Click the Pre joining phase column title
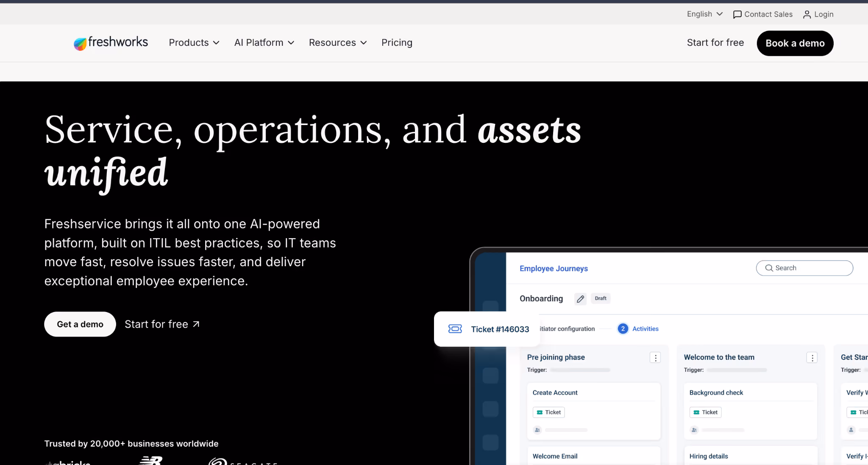This screenshot has width=868, height=465. [x=556, y=357]
